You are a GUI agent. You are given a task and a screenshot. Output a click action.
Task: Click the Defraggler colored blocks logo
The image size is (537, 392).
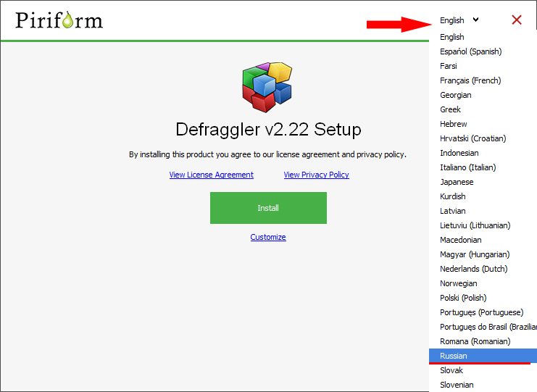point(266,87)
